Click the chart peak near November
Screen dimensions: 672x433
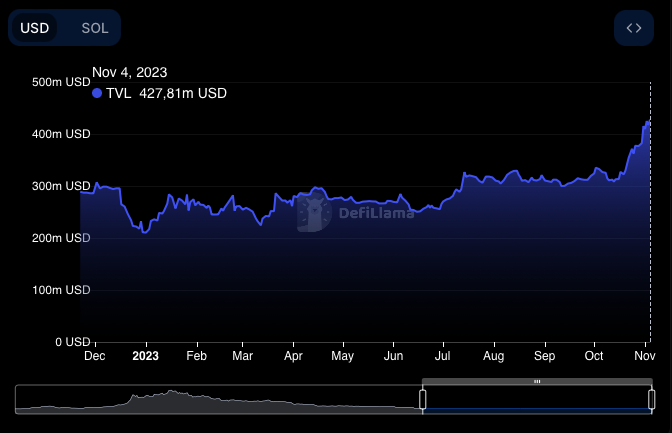(x=648, y=122)
